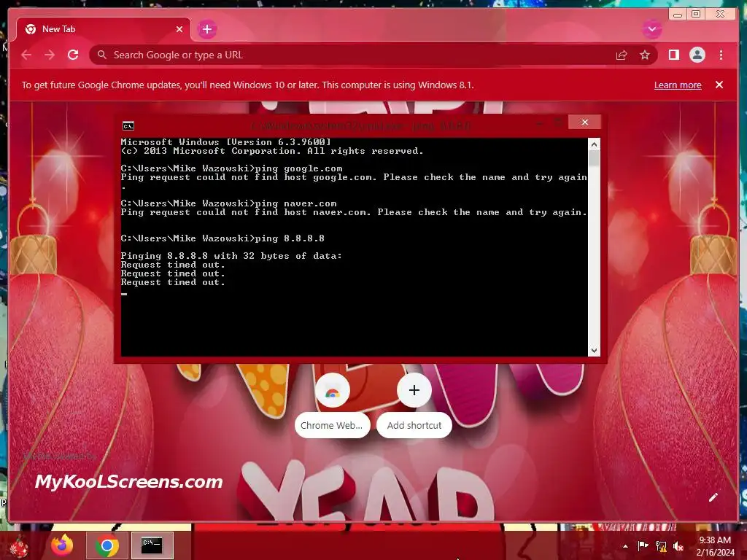Open Firefox from the taskbar
Screen dimensions: 747x560
[x=63, y=545]
